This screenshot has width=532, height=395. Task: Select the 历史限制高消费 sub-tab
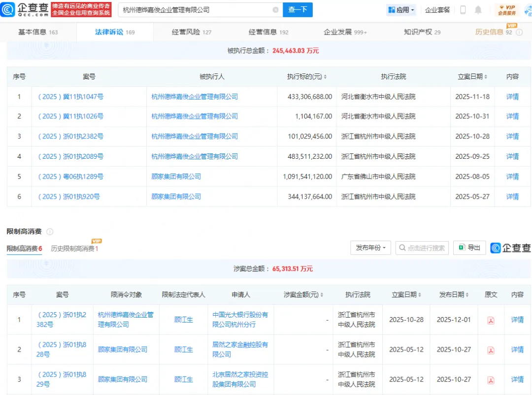pyautogui.click(x=74, y=249)
